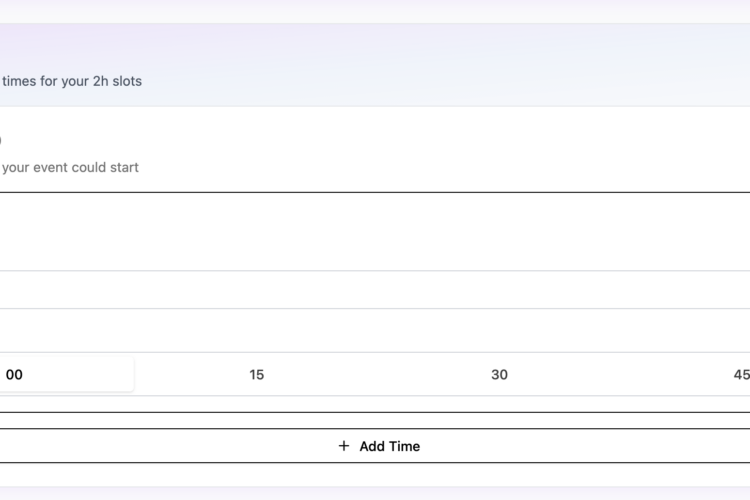
Task: Click the 'your event could start' description
Action: [70, 167]
